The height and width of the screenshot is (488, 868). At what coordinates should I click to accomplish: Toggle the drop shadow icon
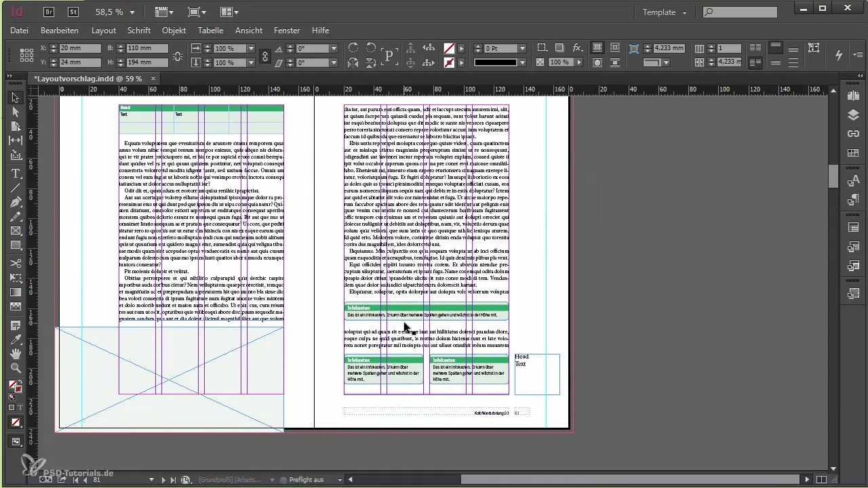tap(559, 48)
